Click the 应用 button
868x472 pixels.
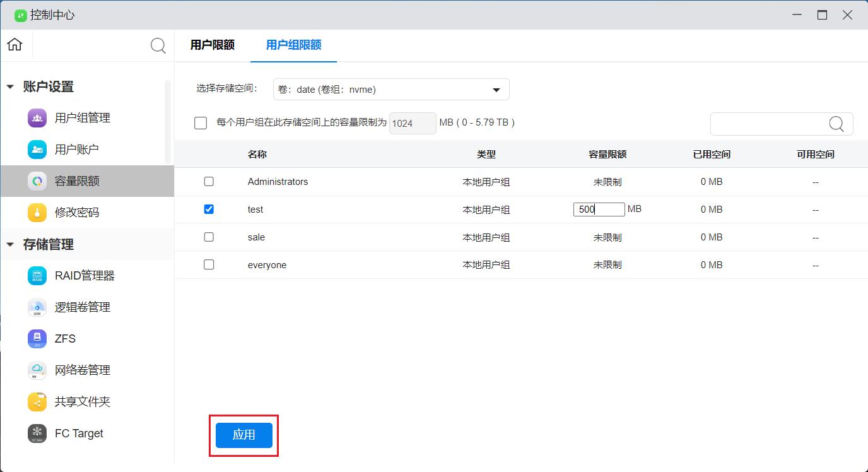click(243, 435)
